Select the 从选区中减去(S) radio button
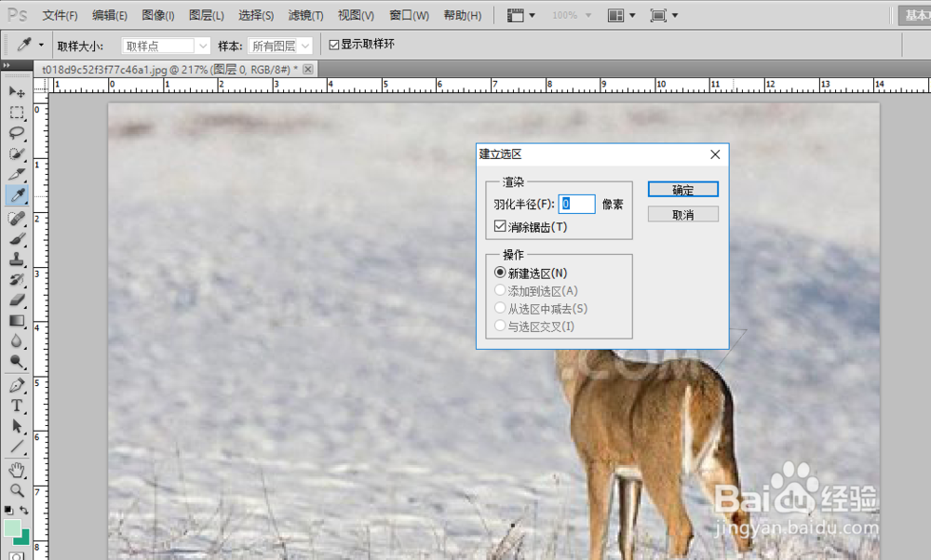 (x=500, y=308)
